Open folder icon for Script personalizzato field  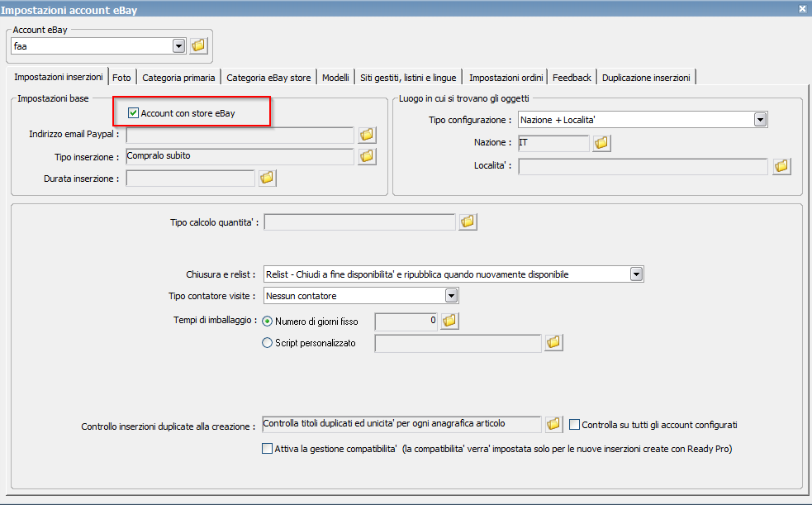(x=553, y=343)
